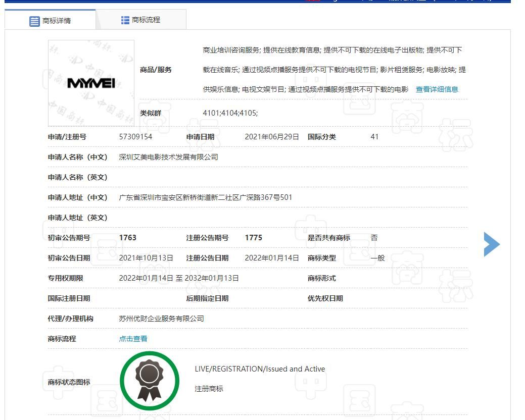This screenshot has height=420, width=525.
Task: Click the 初审公告期号 value 1763
Action: point(127,237)
